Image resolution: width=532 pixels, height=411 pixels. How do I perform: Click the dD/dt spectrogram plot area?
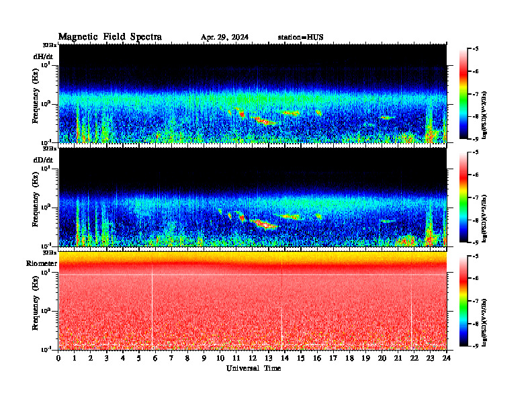click(x=253, y=197)
